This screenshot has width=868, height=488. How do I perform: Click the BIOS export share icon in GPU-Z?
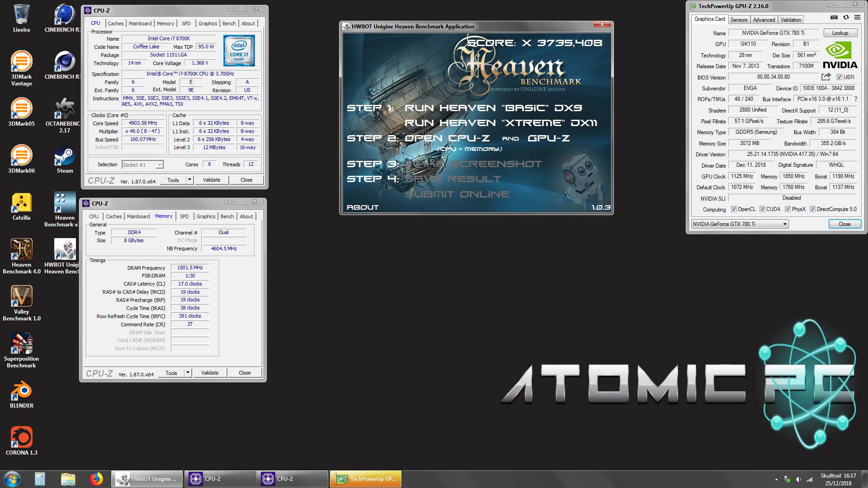click(x=826, y=77)
